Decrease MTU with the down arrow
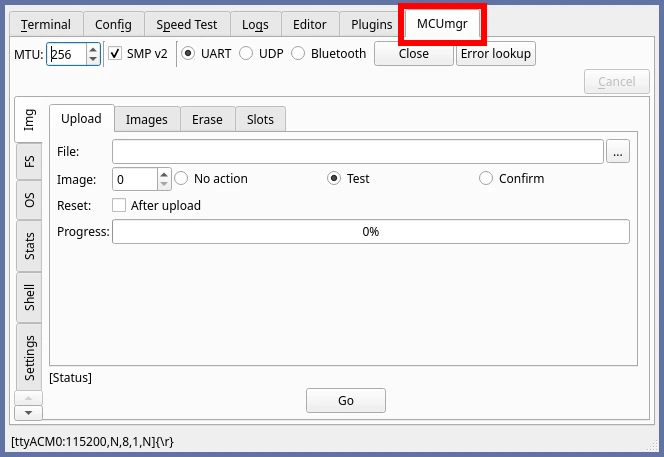This screenshot has width=664, height=457. tap(93, 59)
